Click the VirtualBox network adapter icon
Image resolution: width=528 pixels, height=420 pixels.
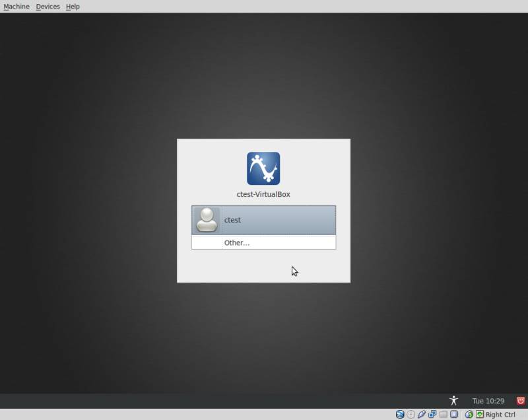tap(432, 414)
